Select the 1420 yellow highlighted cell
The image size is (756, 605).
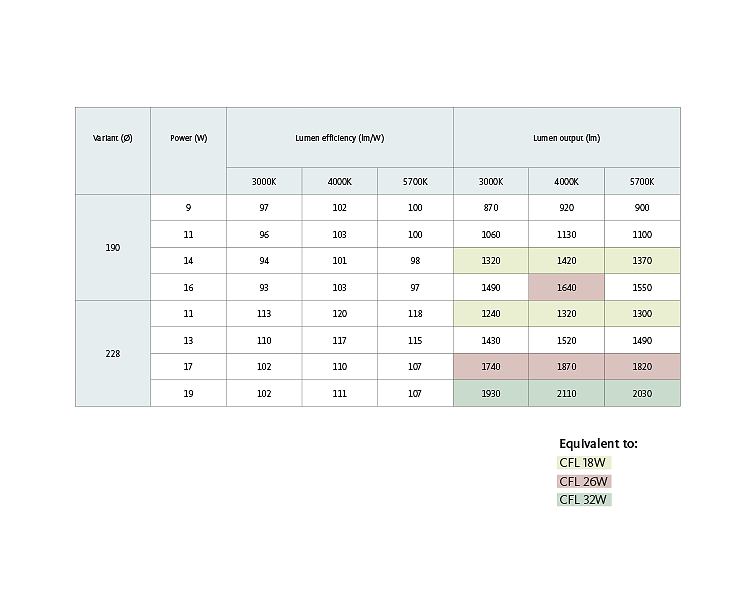567,261
